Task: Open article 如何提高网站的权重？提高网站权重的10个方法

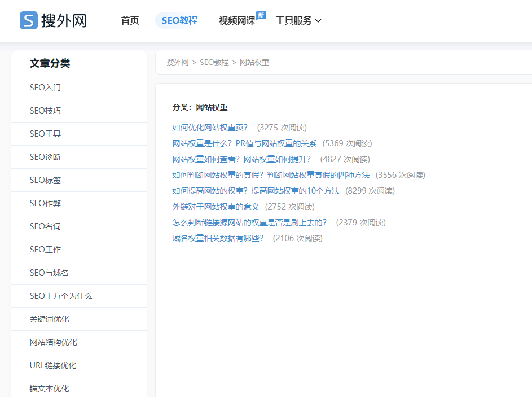Action: 256,191
